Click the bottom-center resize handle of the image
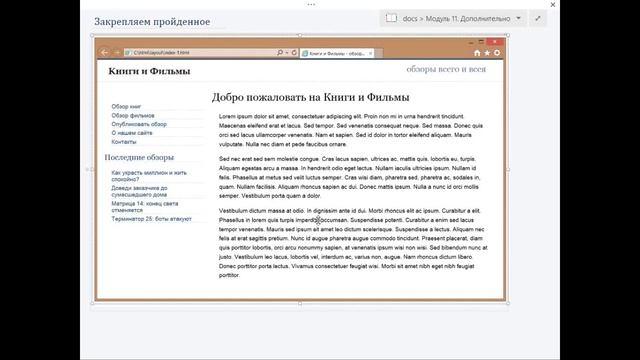640x360 pixels. 300,303
